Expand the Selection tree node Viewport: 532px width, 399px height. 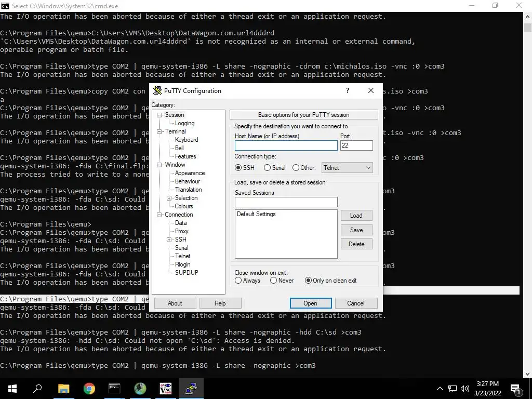169,198
